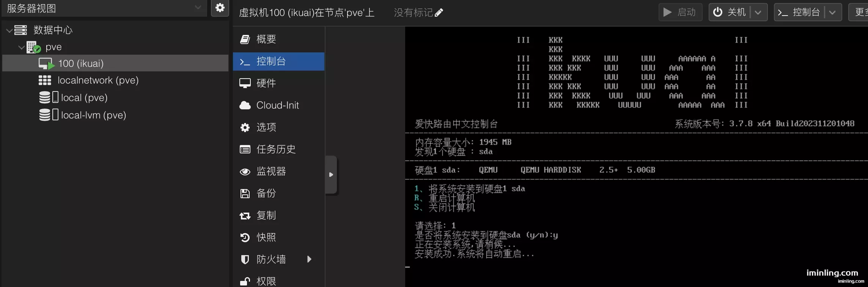868x287 pixels.
Task: Click inside the ikuai console screen
Action: (636, 157)
